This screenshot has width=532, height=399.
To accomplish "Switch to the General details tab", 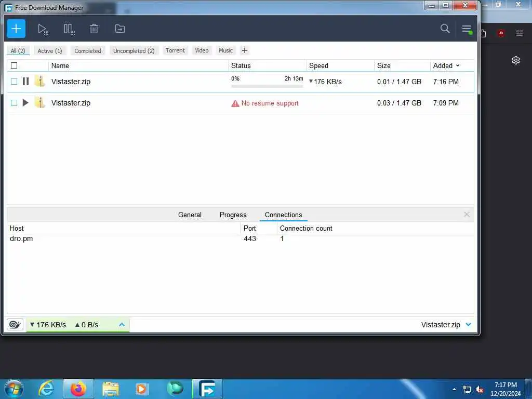I will pyautogui.click(x=190, y=215).
